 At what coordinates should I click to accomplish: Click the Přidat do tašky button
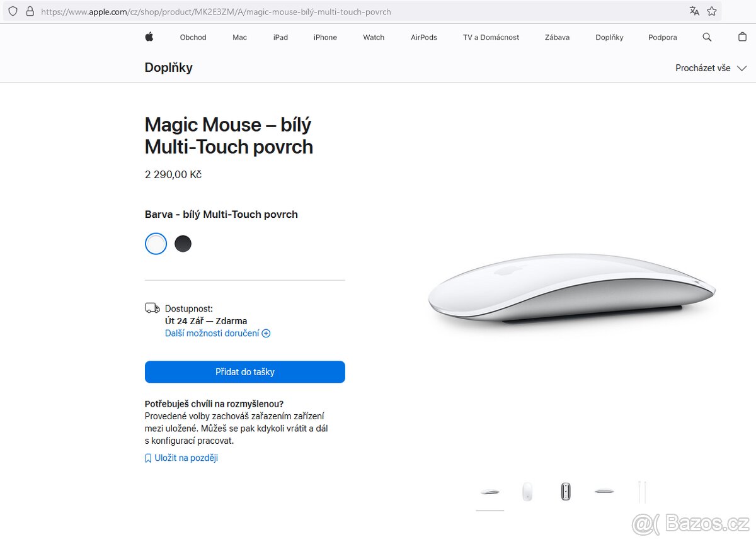tap(244, 372)
